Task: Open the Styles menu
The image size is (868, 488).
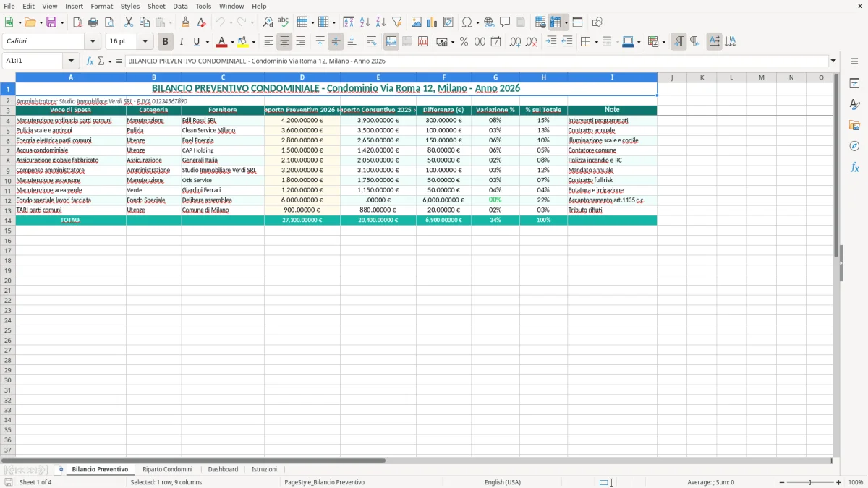Action: pos(130,6)
